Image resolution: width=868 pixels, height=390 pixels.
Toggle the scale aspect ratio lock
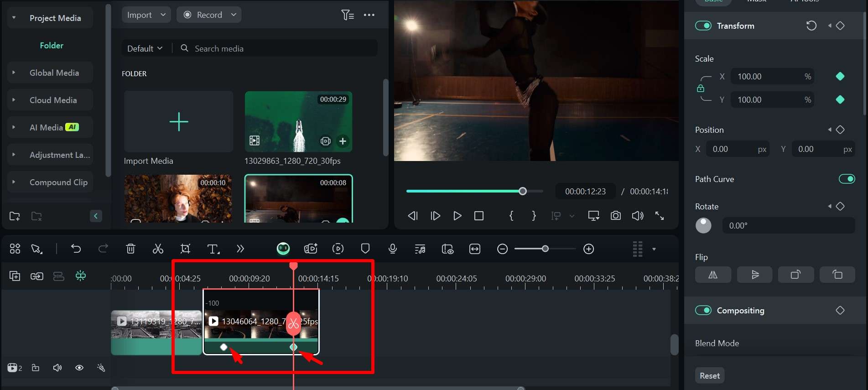coord(701,88)
